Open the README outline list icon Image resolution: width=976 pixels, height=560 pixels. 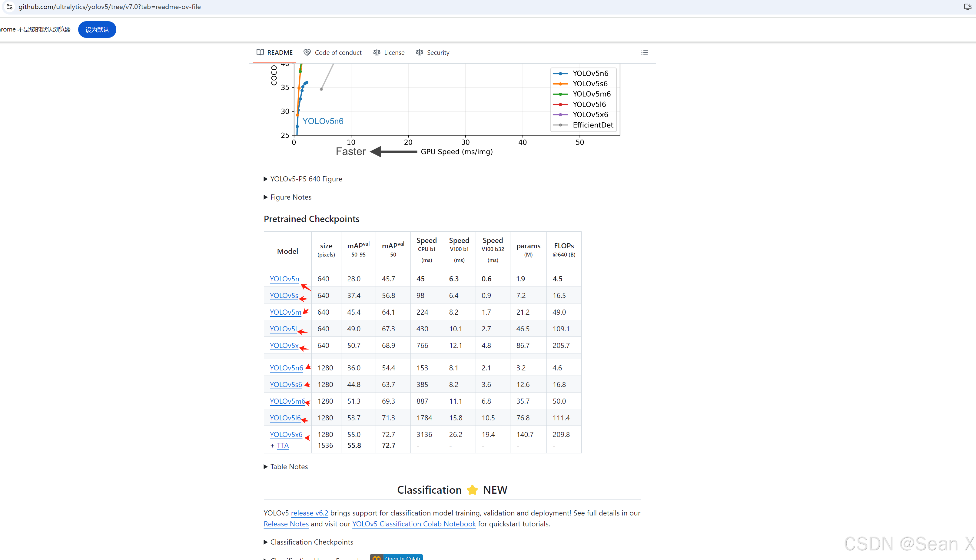[x=645, y=53]
